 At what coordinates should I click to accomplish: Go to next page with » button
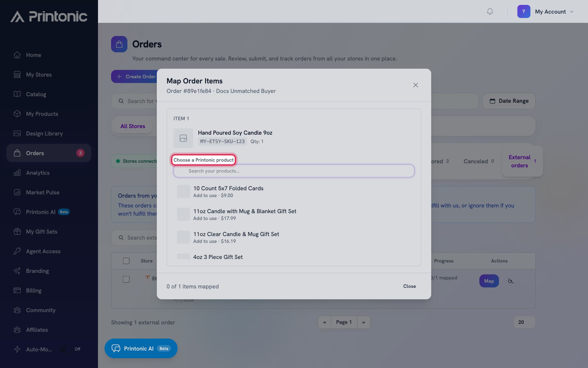[x=364, y=322]
